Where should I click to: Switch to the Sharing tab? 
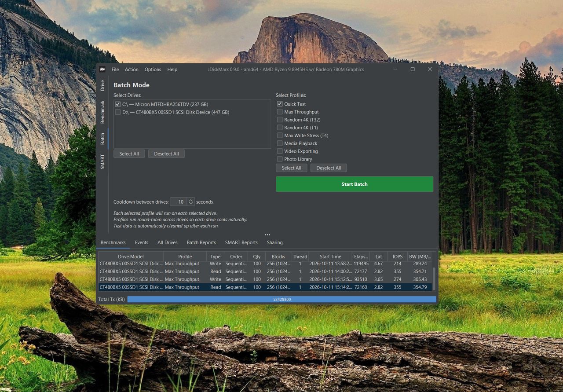click(x=275, y=242)
